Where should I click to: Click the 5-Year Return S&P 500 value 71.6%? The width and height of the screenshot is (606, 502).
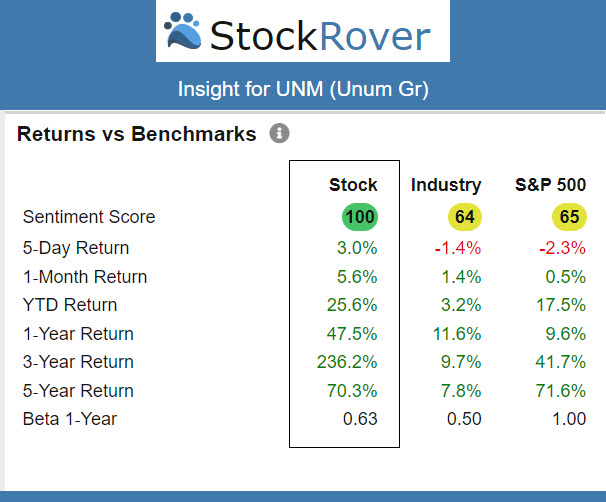click(x=564, y=391)
